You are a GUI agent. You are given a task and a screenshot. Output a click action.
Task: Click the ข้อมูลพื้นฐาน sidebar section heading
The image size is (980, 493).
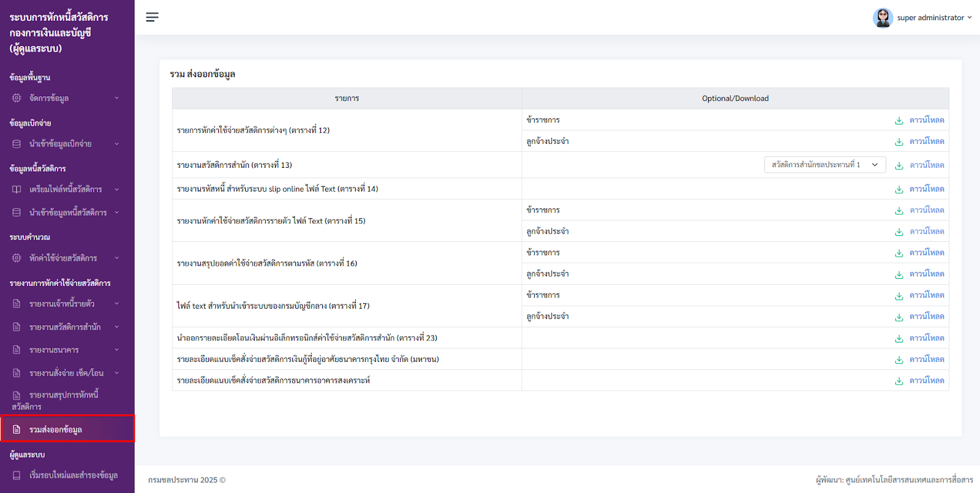coord(30,78)
